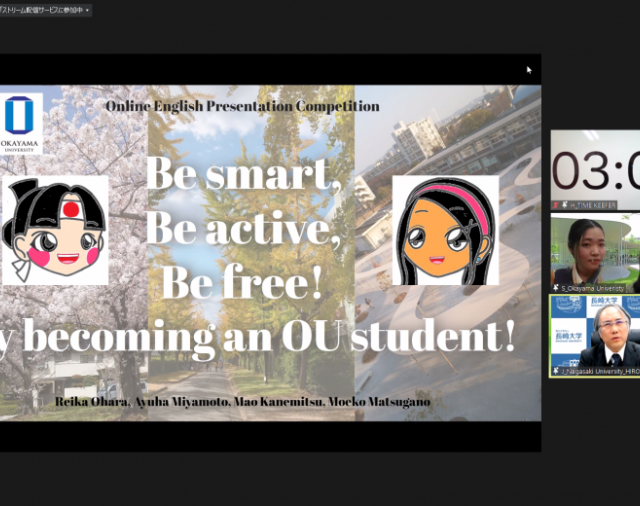Select the J_Nagasaki University_HIRO video tile
The width and height of the screenshot is (640, 506).
pos(595,336)
